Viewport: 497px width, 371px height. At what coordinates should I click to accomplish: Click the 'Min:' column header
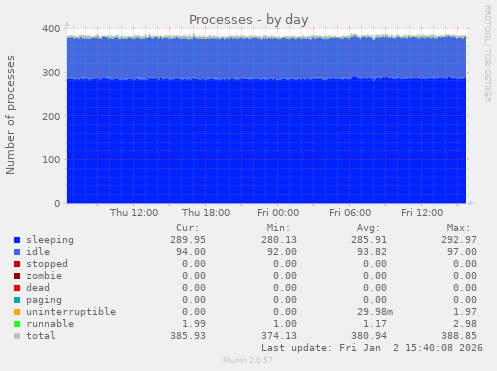tap(278, 228)
